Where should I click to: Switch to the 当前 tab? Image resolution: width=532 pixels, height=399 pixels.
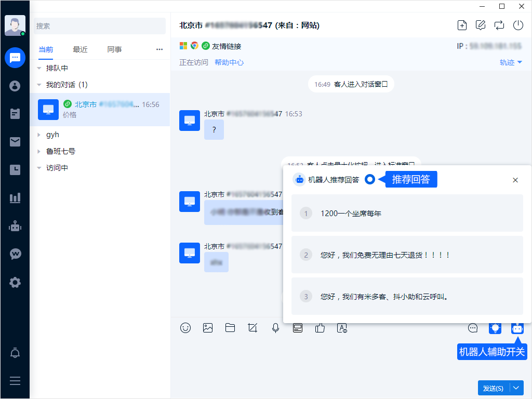click(x=46, y=49)
